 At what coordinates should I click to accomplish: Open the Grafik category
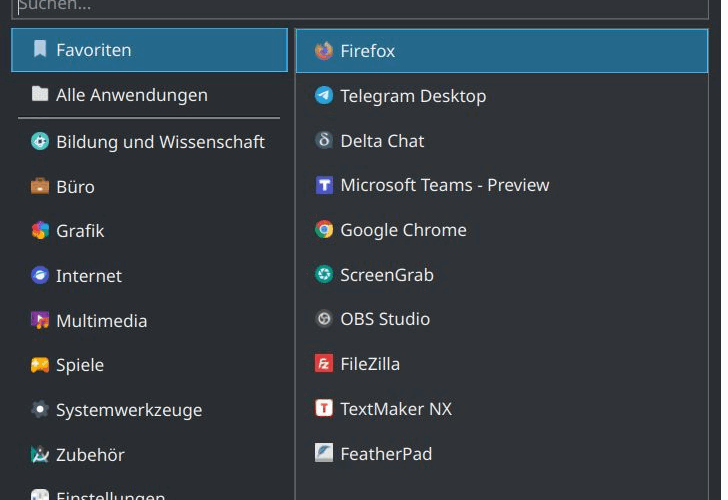(x=150, y=231)
